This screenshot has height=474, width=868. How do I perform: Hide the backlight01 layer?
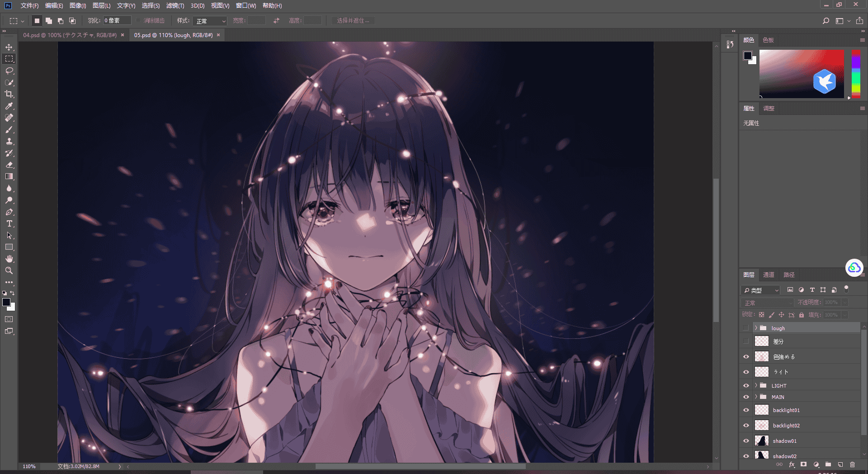(746, 410)
